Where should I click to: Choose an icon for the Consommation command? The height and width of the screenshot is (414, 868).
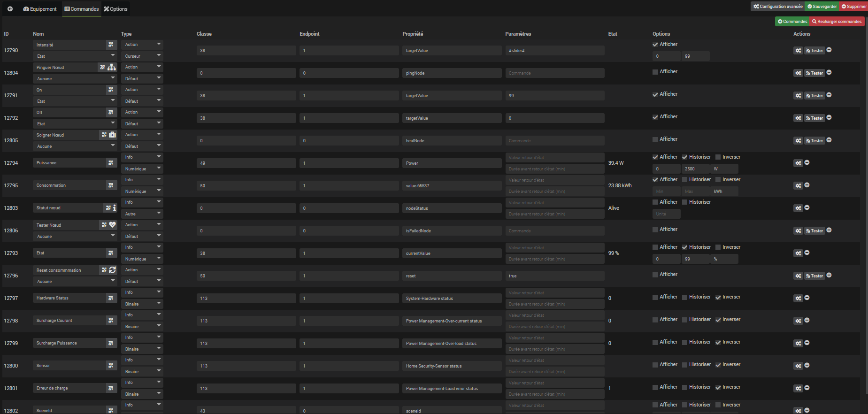(x=111, y=185)
